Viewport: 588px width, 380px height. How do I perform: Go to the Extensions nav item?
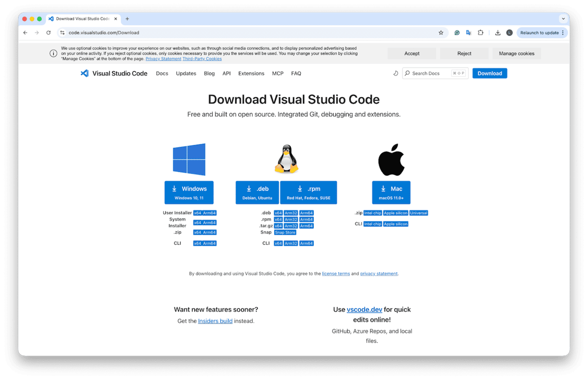tap(251, 74)
